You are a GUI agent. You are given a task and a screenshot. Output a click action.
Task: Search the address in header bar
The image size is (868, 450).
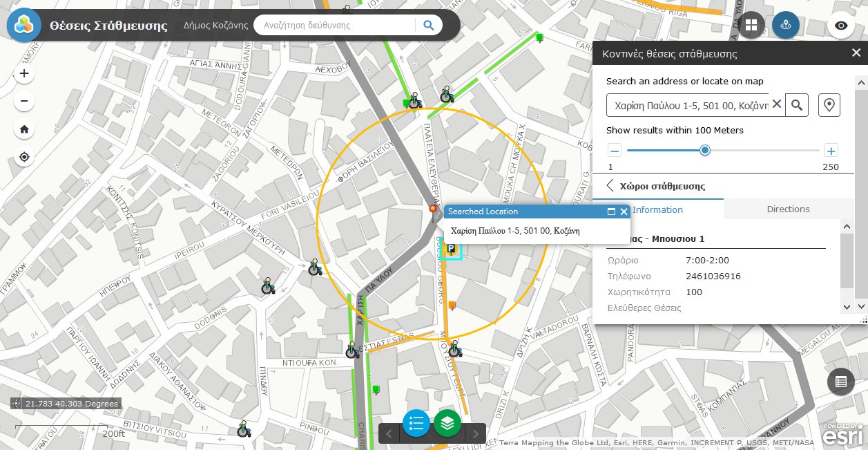click(x=428, y=26)
